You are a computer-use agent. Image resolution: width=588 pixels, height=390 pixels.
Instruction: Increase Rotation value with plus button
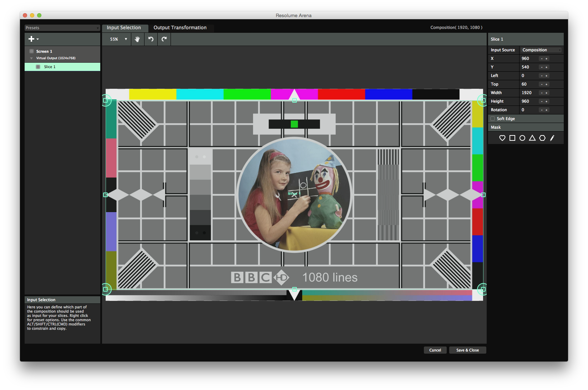pyautogui.click(x=546, y=110)
